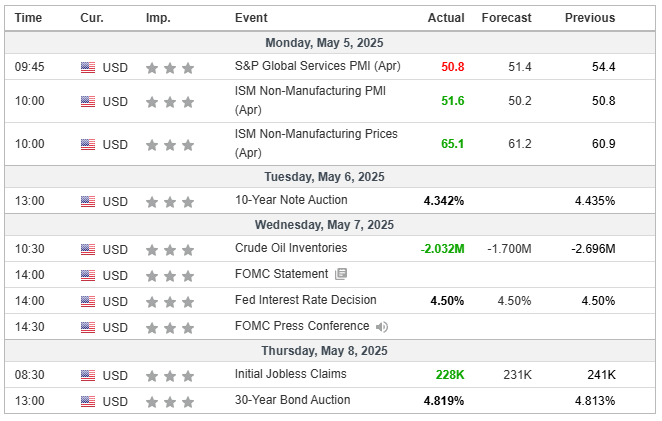Open the S&P Global Services PMI (Apr) event

tap(317, 66)
